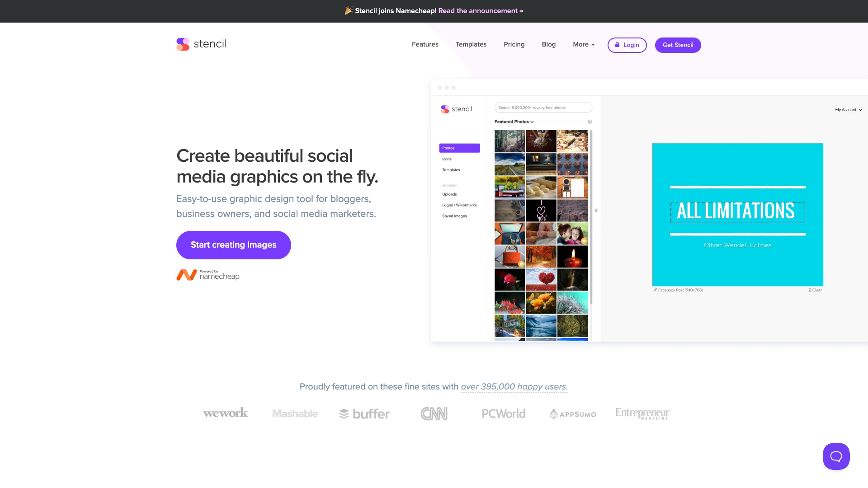Select the red rose photo thumbnail
This screenshot has height=488, width=868.
(509, 280)
